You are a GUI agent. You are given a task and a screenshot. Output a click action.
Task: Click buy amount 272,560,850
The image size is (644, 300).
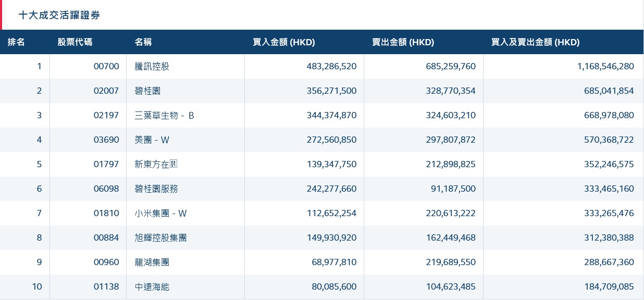332,140
